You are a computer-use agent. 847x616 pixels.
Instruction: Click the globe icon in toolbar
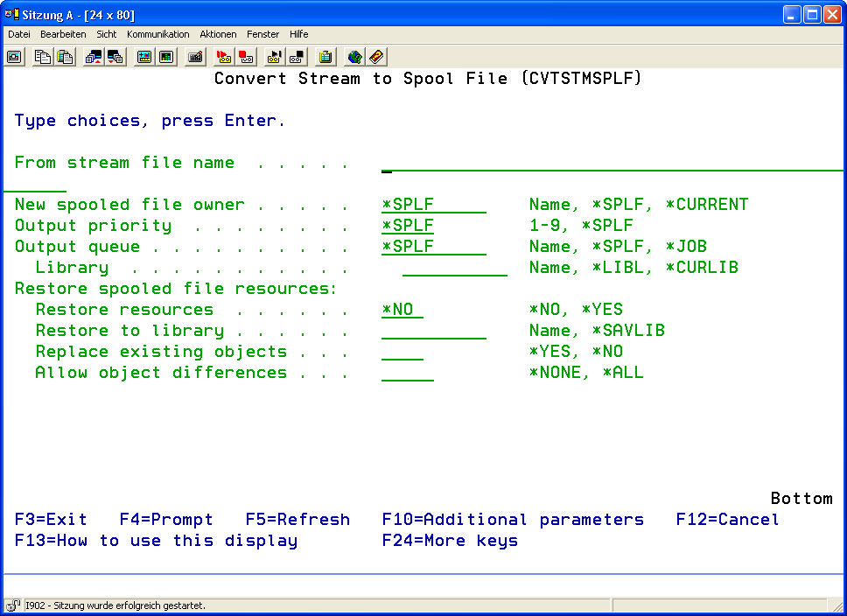(354, 57)
